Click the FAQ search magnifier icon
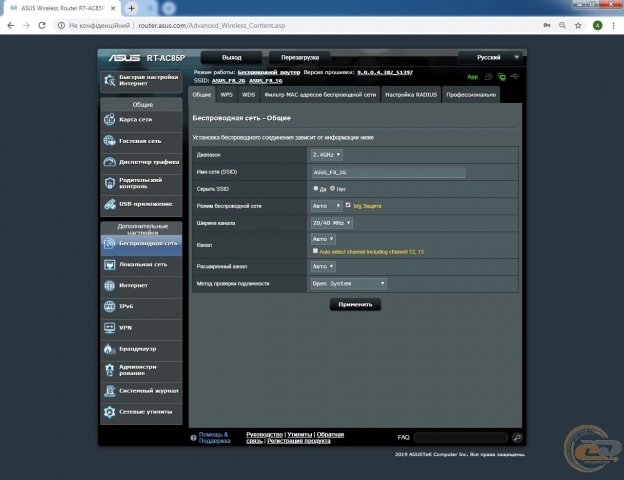 pos(517,438)
